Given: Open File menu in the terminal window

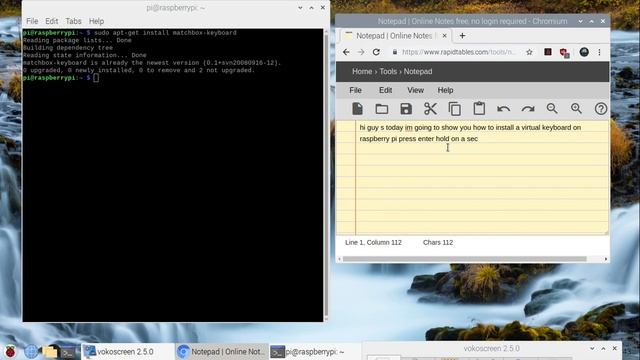Looking at the screenshot, I should 32,21.
